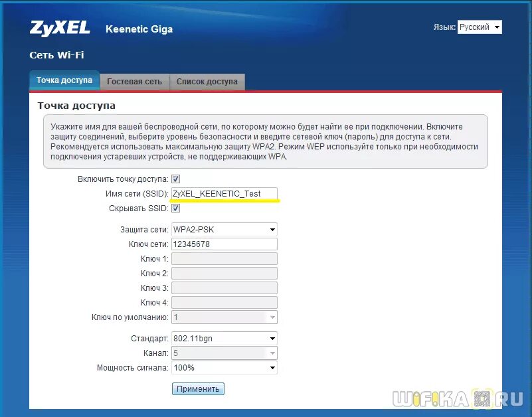Viewport: 532px width, 417px height.
Task: Click the disabled Ключ 4 field
Action: point(224,303)
